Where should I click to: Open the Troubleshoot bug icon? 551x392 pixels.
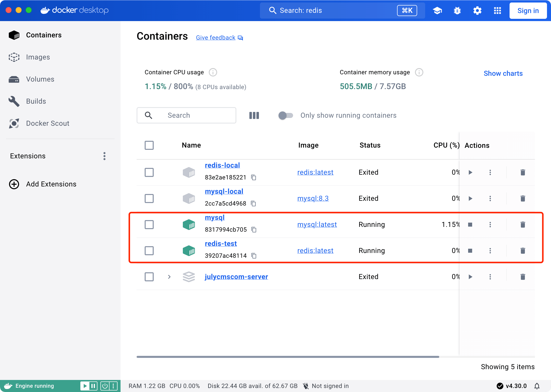(457, 11)
